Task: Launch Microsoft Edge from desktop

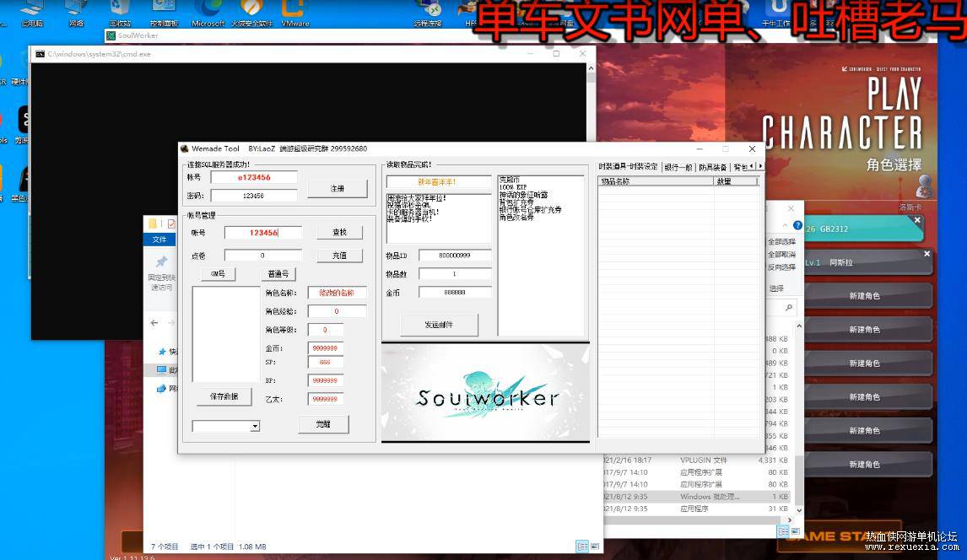Action: (208, 13)
